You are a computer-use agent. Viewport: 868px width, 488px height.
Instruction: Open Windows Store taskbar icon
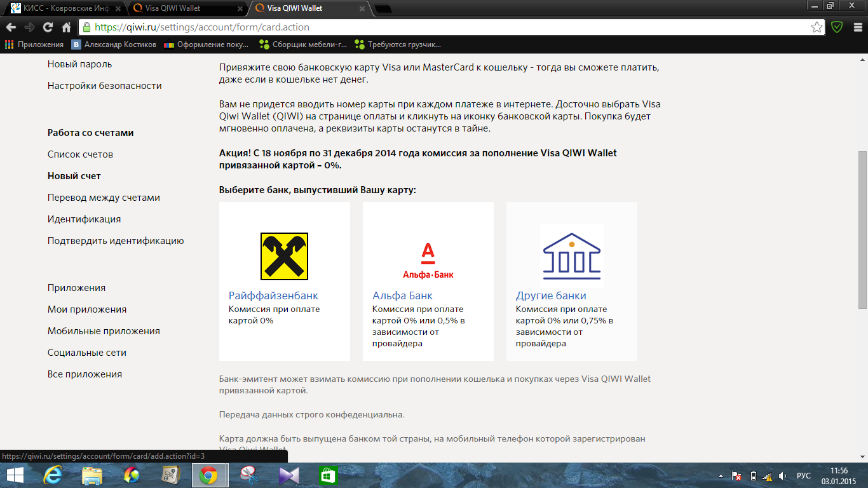pyautogui.click(x=327, y=475)
